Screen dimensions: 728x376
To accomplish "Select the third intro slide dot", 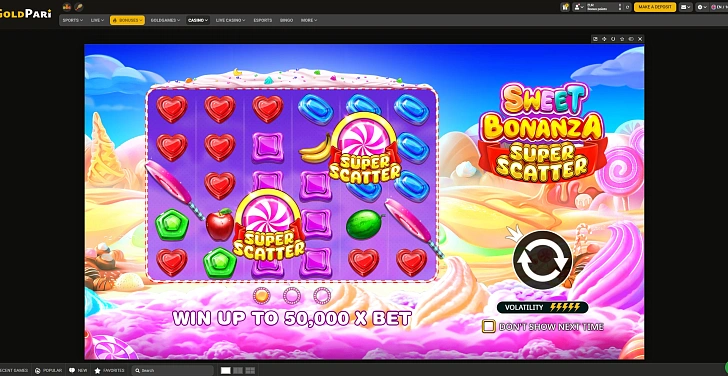I will click(x=322, y=295).
